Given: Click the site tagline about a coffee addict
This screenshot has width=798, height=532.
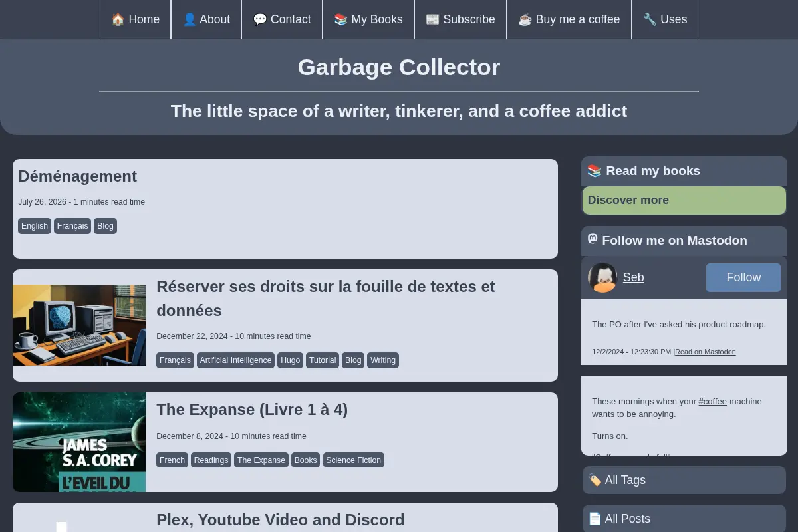Looking at the screenshot, I should tap(399, 111).
